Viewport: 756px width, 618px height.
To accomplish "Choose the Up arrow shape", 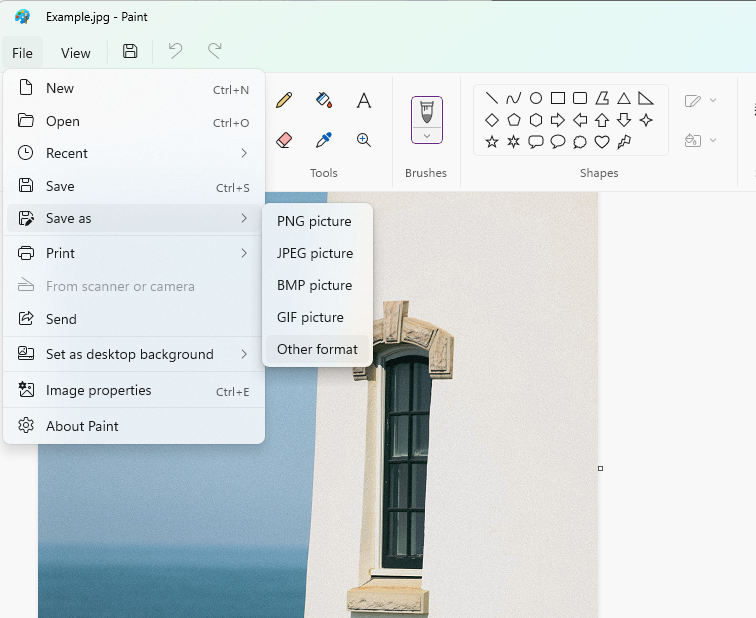I will [x=602, y=120].
